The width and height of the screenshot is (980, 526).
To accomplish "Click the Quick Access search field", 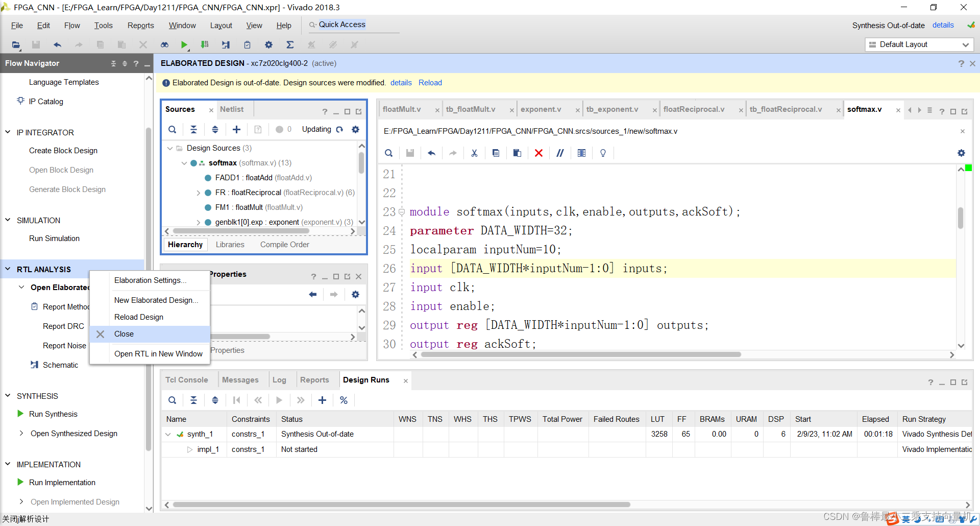I will (353, 25).
